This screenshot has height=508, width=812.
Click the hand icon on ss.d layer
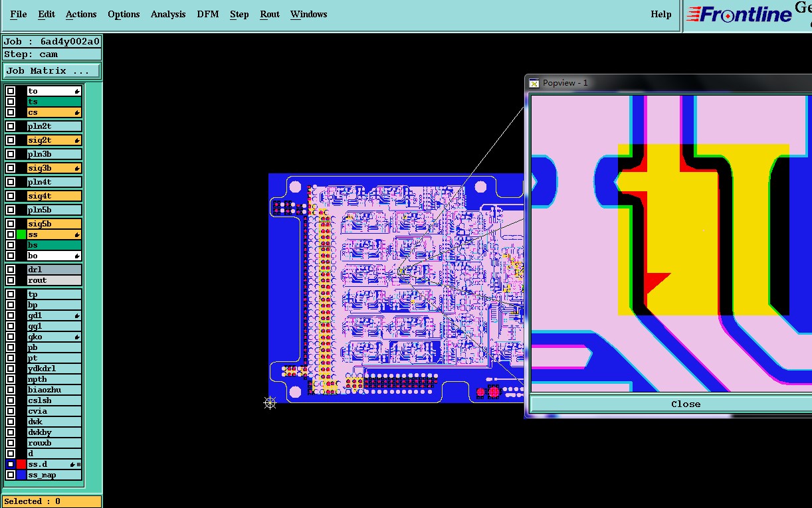(x=73, y=464)
